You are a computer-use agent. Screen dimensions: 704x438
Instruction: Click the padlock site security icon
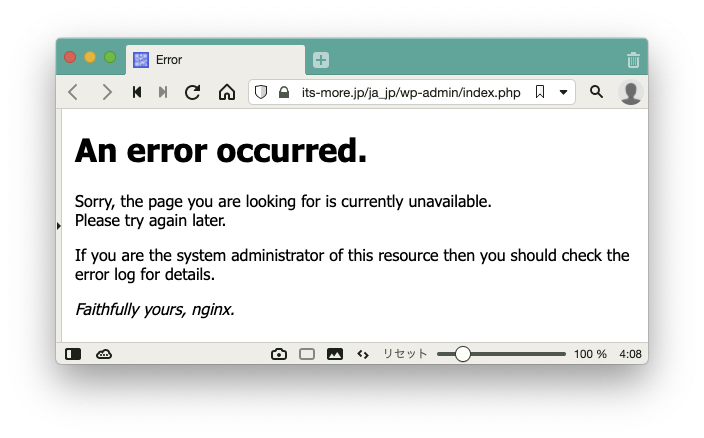click(x=284, y=92)
